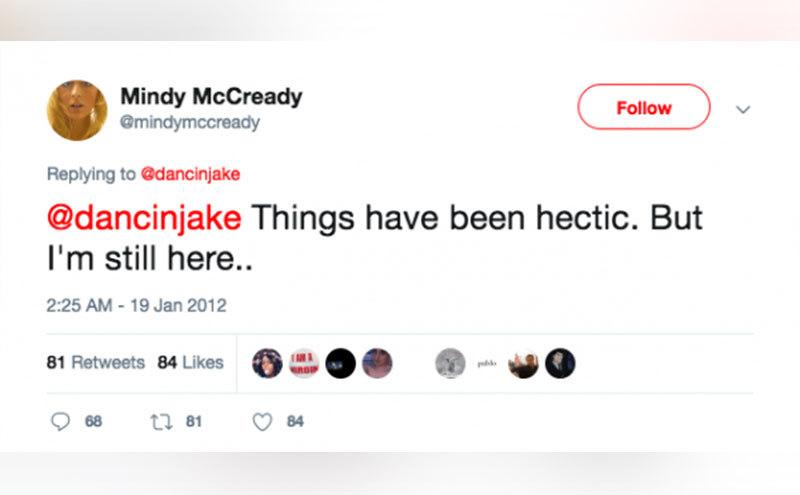Open the 'pablo' text liker avatar
Image resolution: width=800 pixels, height=495 pixels.
(x=487, y=363)
